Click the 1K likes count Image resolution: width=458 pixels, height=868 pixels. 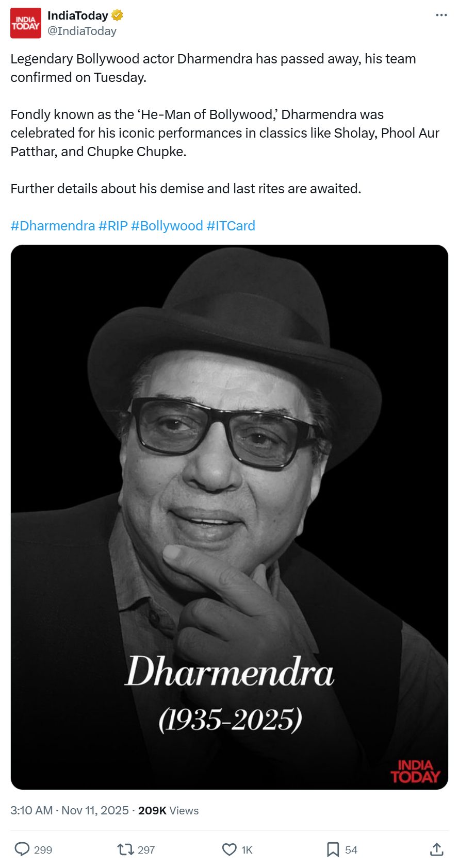click(x=247, y=850)
